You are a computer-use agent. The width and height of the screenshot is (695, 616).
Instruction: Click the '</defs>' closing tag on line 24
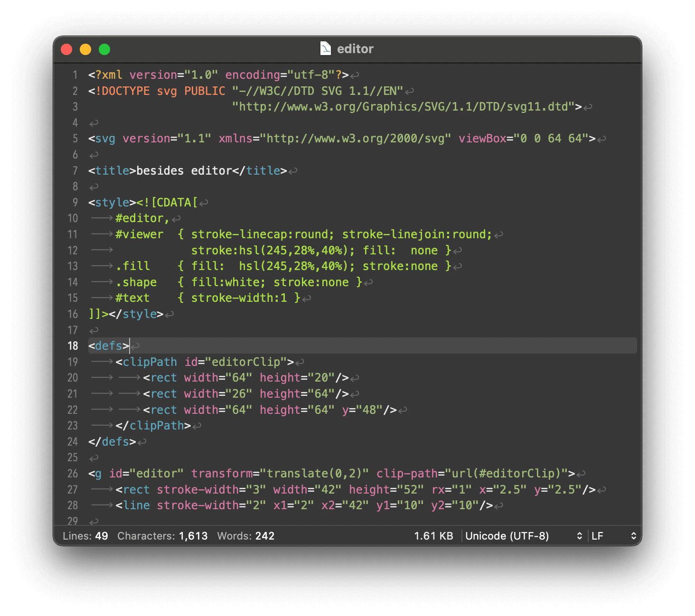[112, 442]
